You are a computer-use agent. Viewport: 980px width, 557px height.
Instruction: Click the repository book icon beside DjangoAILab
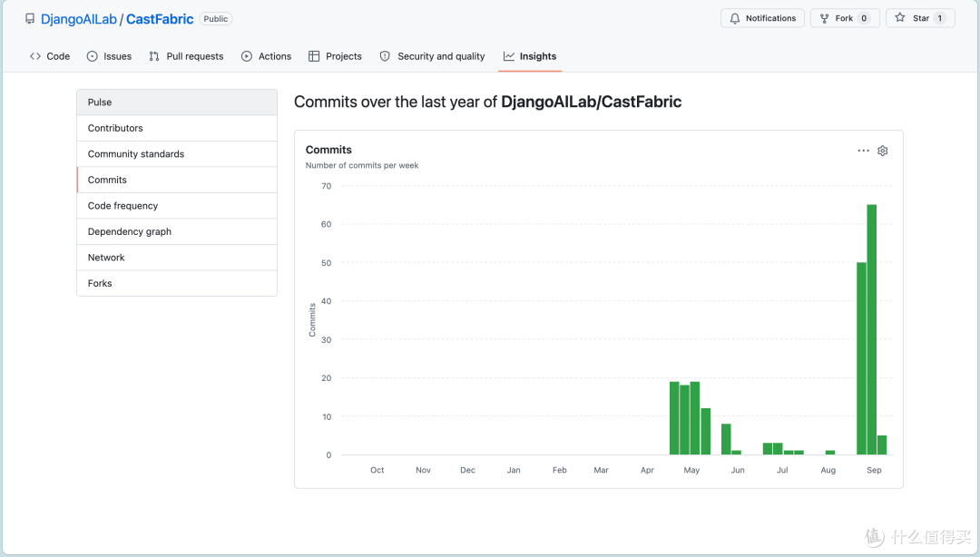[30, 19]
